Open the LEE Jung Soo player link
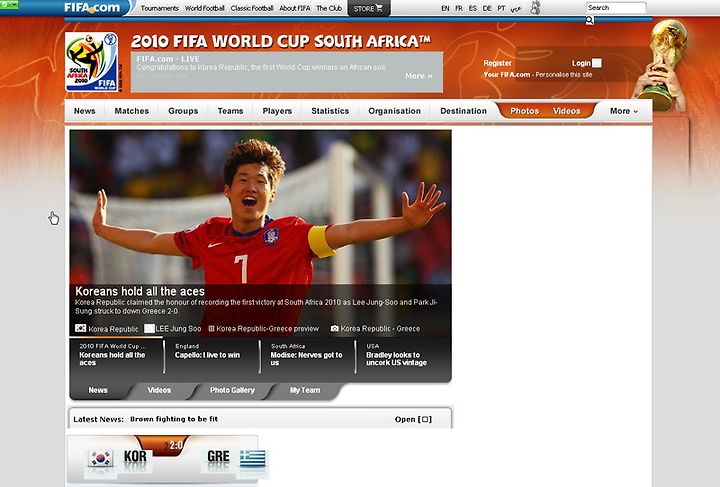Image resolution: width=720 pixels, height=487 pixels. pyautogui.click(x=178, y=329)
